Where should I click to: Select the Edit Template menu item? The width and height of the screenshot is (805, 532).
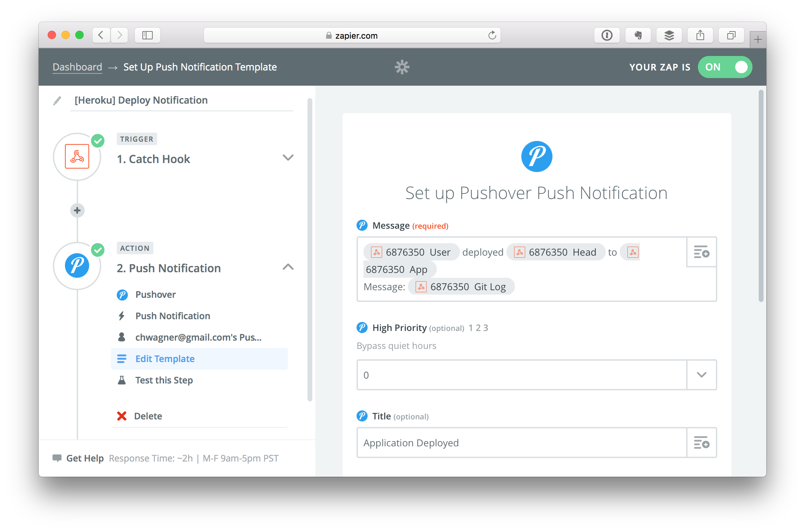[x=165, y=359]
